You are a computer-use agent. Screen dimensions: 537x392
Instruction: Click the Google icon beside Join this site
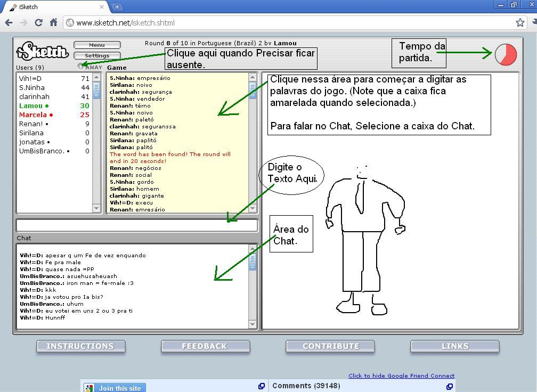pos(89,388)
